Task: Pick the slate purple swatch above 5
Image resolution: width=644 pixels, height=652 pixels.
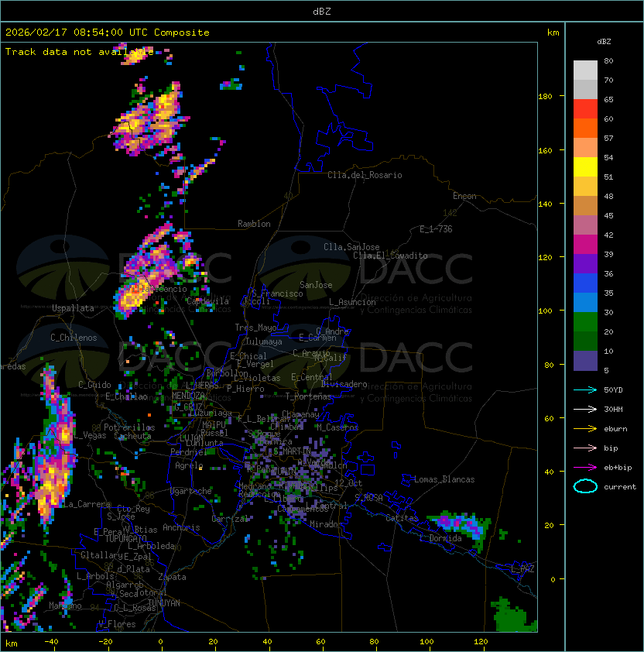Action: (x=585, y=361)
